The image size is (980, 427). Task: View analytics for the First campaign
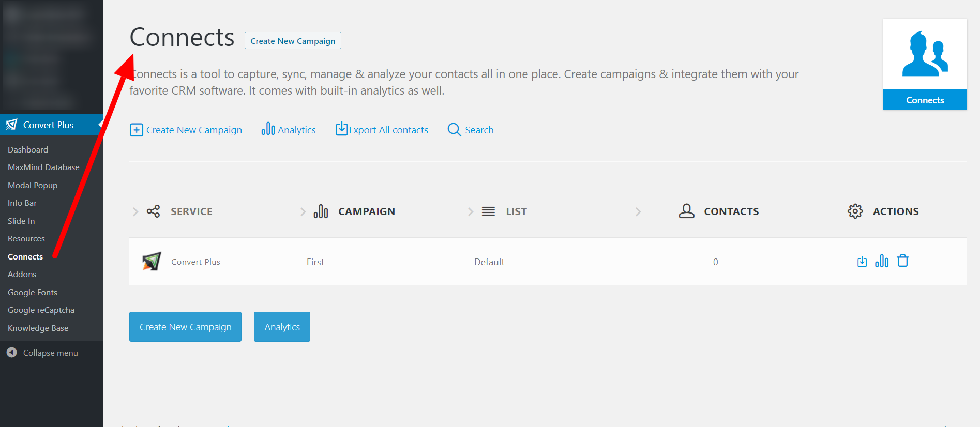[882, 261]
